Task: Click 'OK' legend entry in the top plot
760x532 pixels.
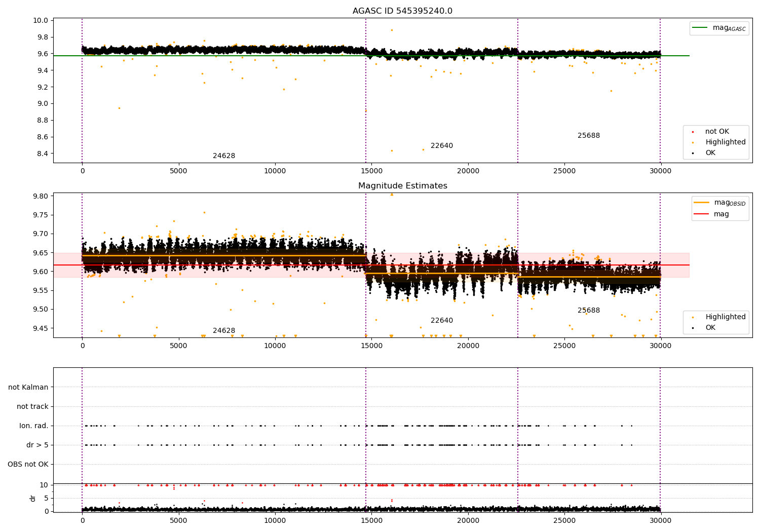Action: (710, 153)
